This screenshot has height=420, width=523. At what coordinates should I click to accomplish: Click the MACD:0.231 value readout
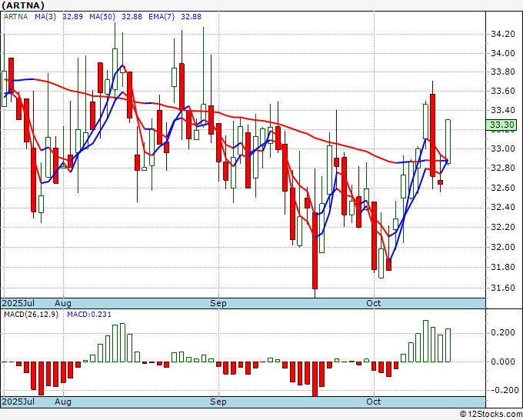(x=89, y=315)
